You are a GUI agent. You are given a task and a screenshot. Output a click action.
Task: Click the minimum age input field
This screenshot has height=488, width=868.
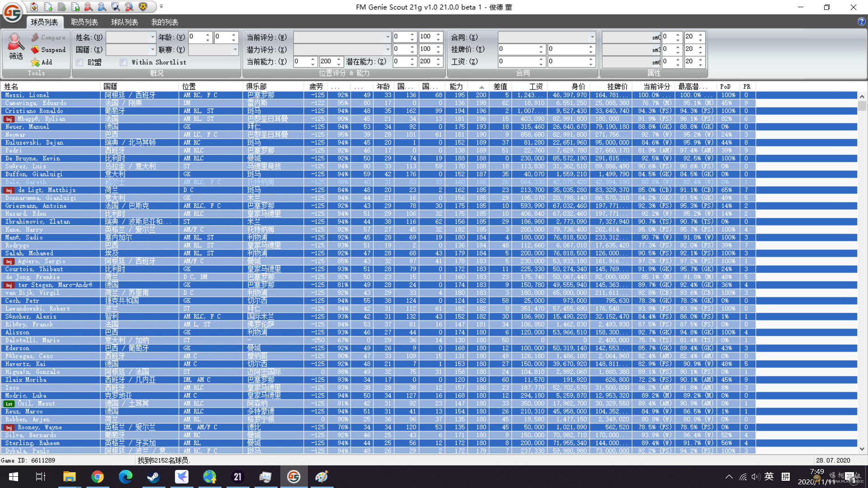point(196,37)
